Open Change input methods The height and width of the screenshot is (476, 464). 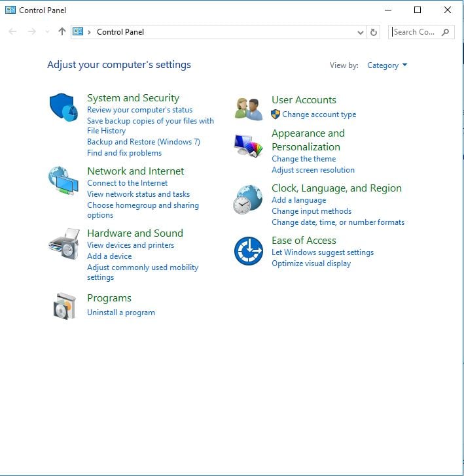[312, 211]
